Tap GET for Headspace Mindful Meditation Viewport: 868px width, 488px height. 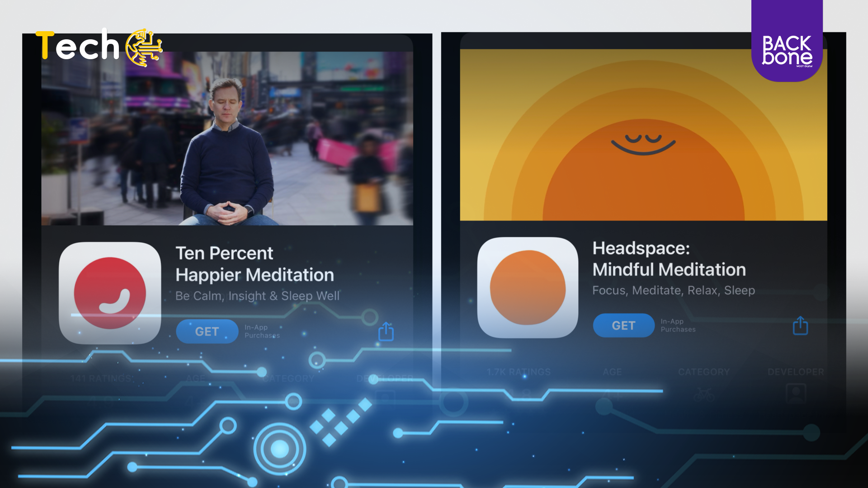623,325
